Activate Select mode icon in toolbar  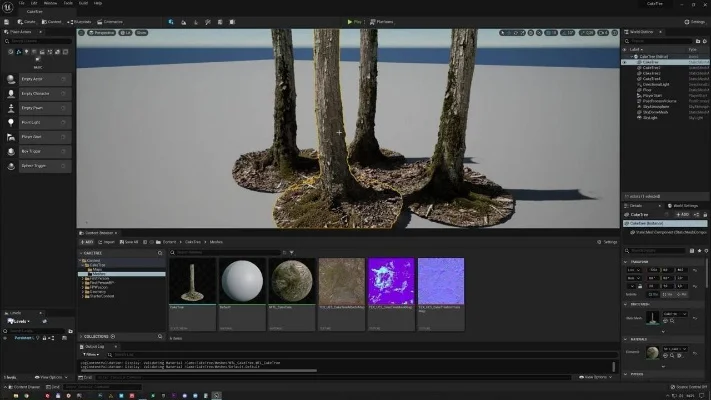(x=171, y=22)
